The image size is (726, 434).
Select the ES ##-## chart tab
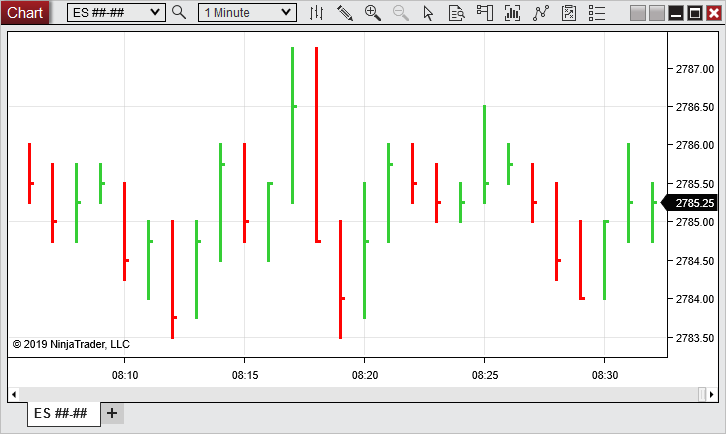click(61, 413)
